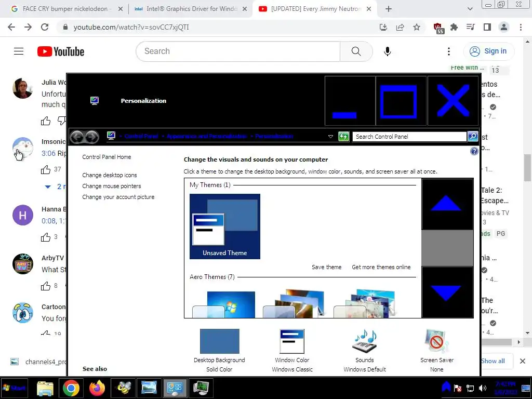Select the Unsaved Theme thumbnail
532x399 pixels.
(224, 227)
